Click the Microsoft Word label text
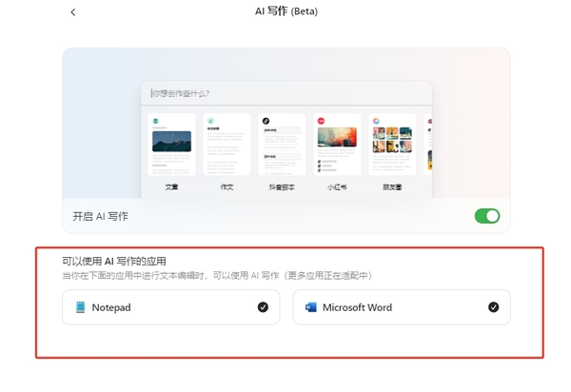Image resolution: width=571 pixels, height=392 pixels. pos(357,307)
